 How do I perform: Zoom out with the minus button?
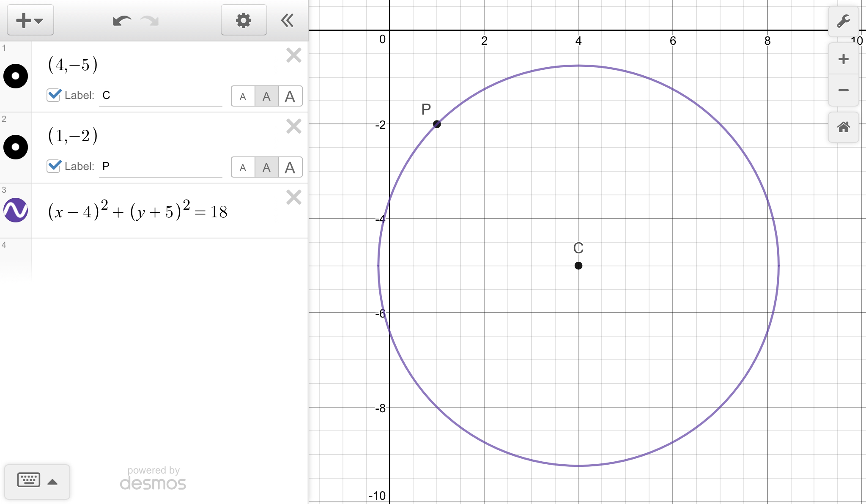click(843, 90)
